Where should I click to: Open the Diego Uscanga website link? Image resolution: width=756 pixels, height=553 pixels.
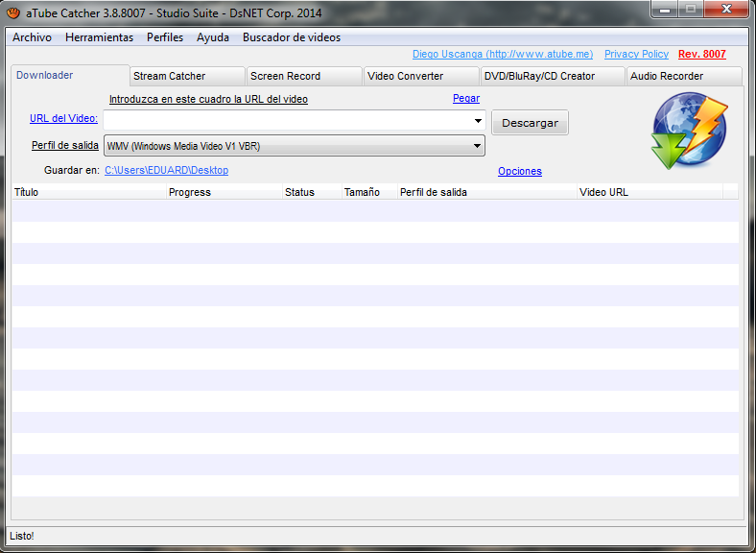point(503,54)
